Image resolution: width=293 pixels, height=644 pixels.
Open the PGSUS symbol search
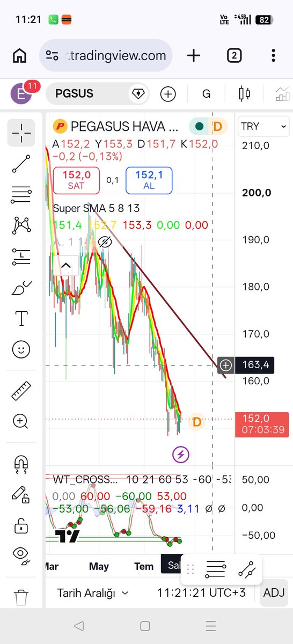pos(97,94)
